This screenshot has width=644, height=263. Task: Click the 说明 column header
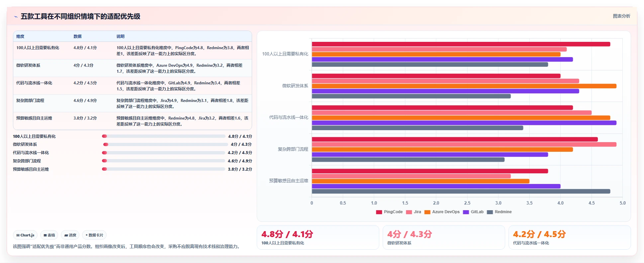pos(120,37)
